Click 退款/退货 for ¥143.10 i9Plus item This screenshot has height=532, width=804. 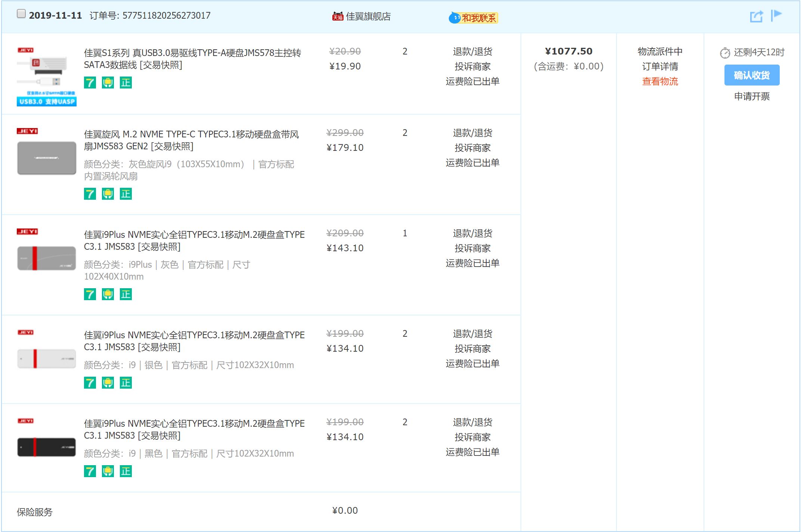472,233
